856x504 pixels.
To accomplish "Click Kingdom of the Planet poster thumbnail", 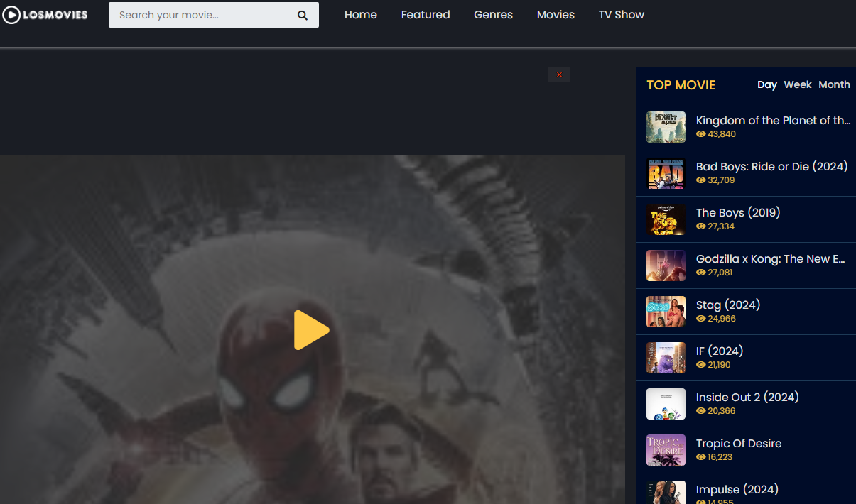I will (666, 127).
